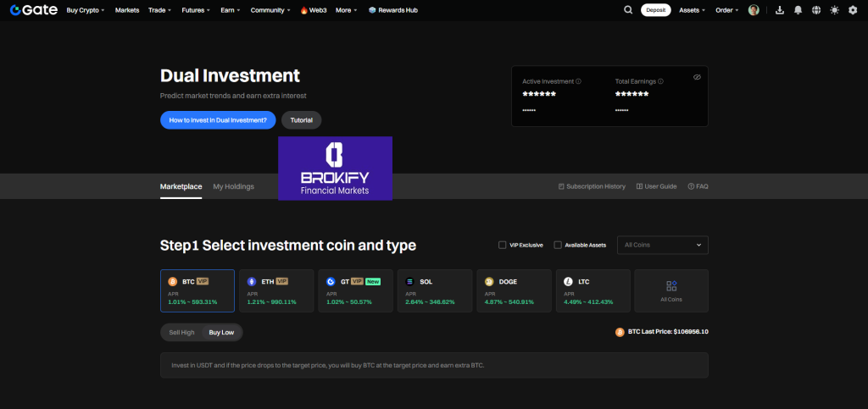868x409 pixels.
Task: Toggle the hide balance eye icon
Action: point(697,77)
